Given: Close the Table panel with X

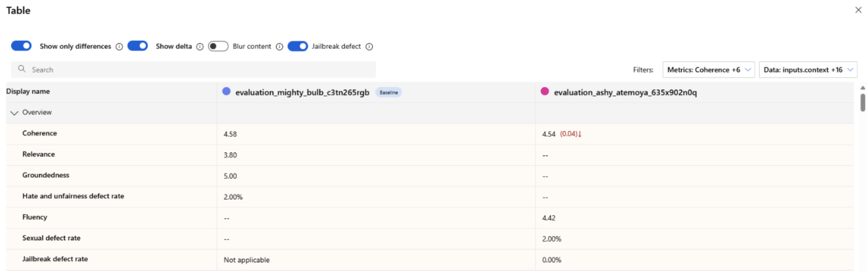Looking at the screenshot, I should 858,10.
